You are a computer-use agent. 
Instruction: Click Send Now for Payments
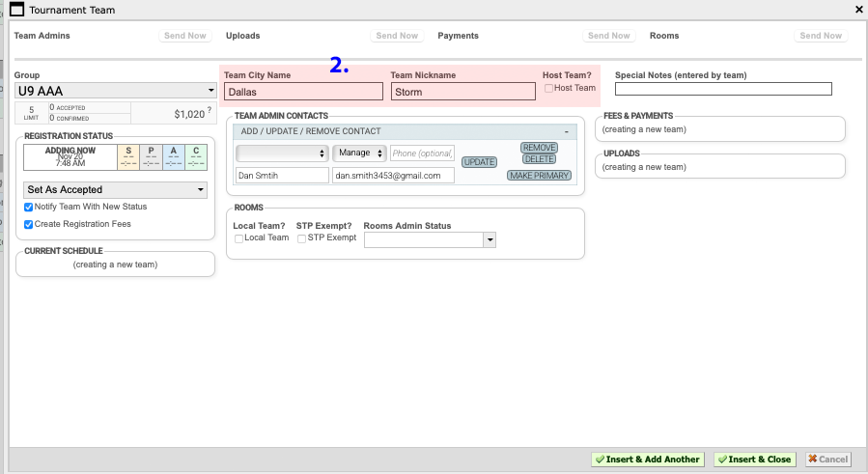point(609,36)
